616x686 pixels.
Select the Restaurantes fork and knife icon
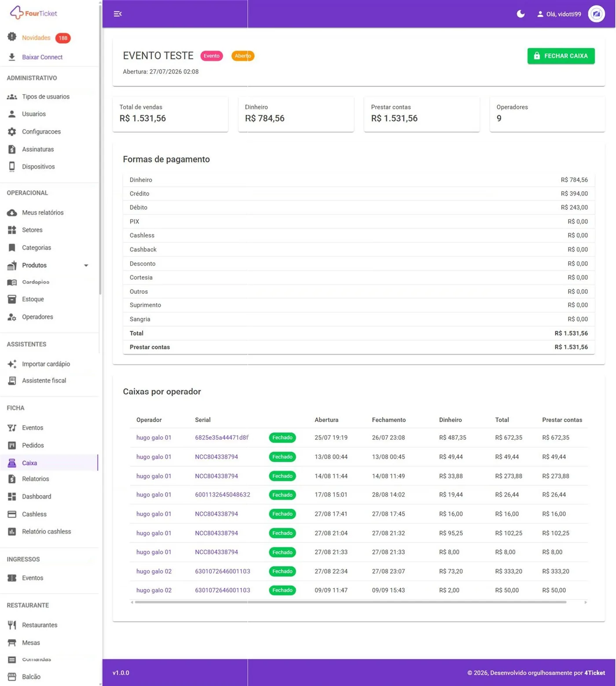click(x=12, y=625)
